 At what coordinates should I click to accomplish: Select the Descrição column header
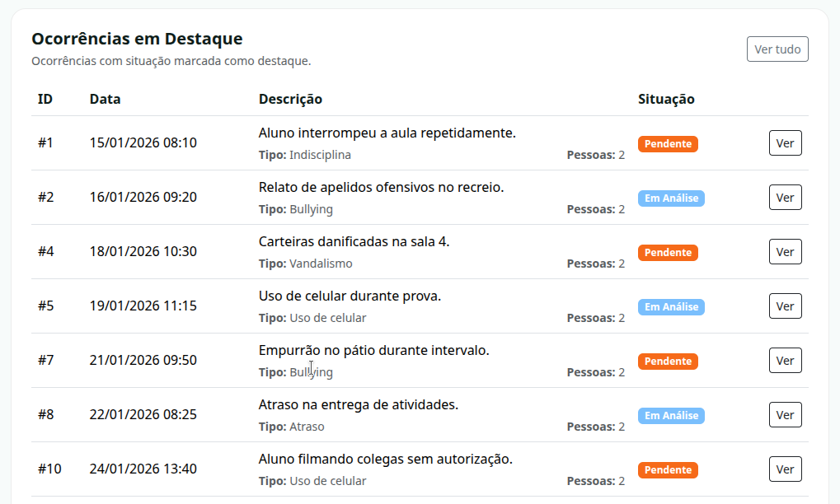[x=289, y=99]
